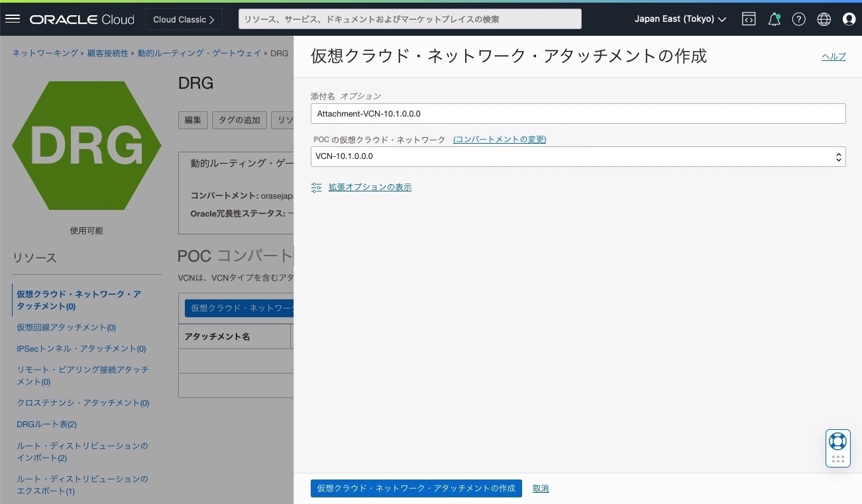
Task: Select 仮想クラウド・ネットワーク・アタッチメント(0) in resources
Action: (79, 300)
